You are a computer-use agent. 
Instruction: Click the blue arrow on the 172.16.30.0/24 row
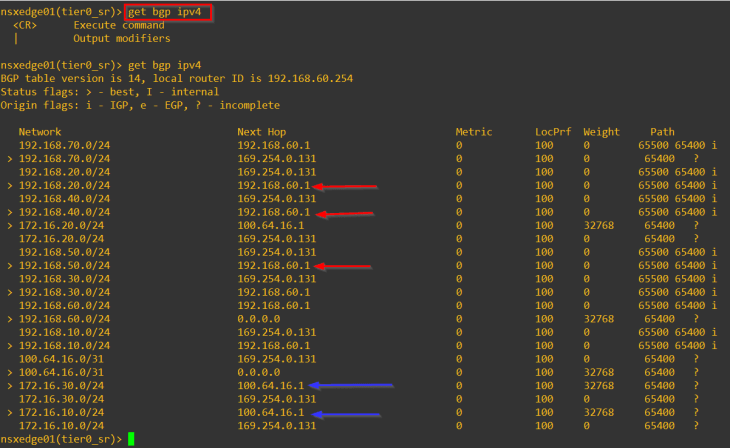pyautogui.click(x=351, y=385)
